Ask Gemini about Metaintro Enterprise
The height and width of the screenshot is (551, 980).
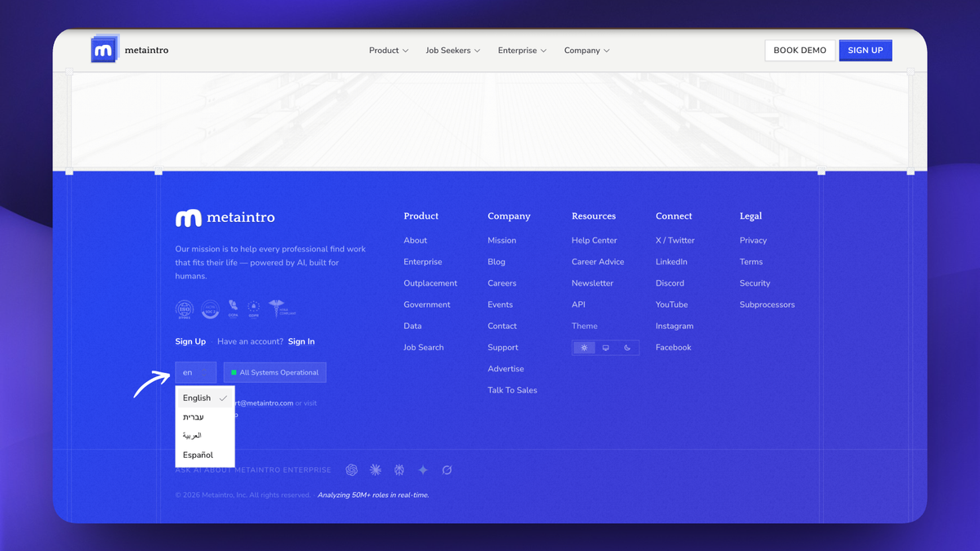point(423,470)
